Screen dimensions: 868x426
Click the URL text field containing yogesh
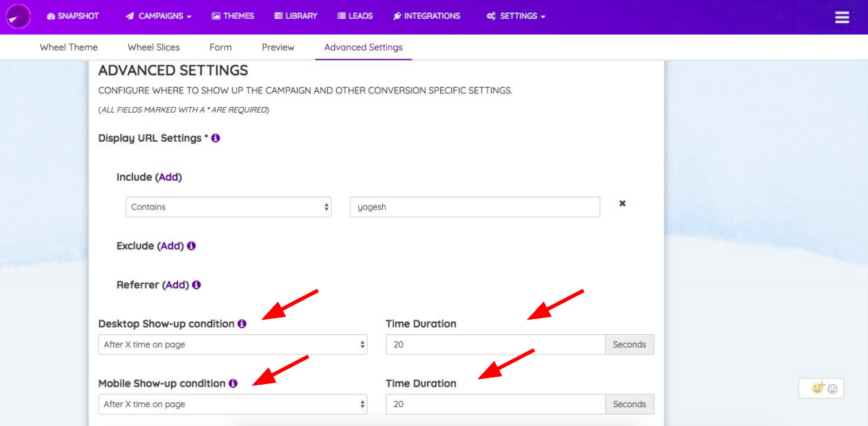click(x=475, y=207)
